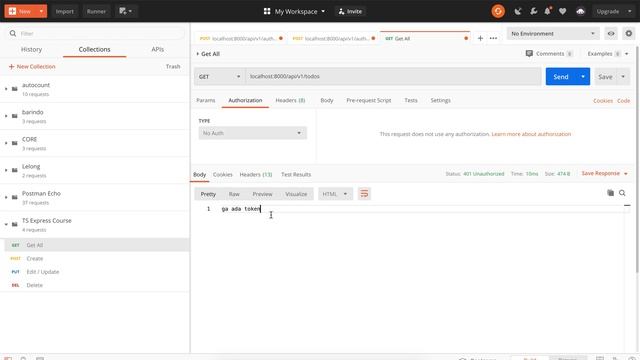Click the new window toolbar icon

(x=125, y=11)
